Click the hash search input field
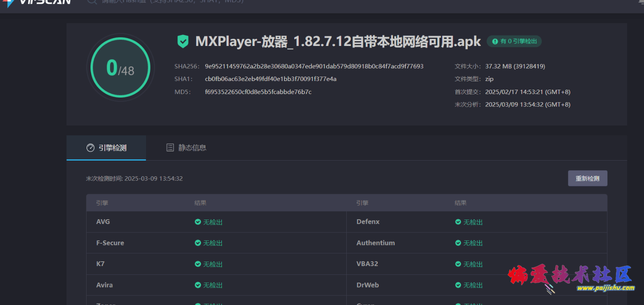The width and height of the screenshot is (644, 305). [173, 1]
